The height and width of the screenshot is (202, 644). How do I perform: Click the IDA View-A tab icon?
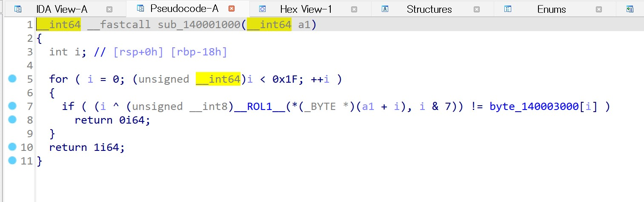click(x=18, y=9)
